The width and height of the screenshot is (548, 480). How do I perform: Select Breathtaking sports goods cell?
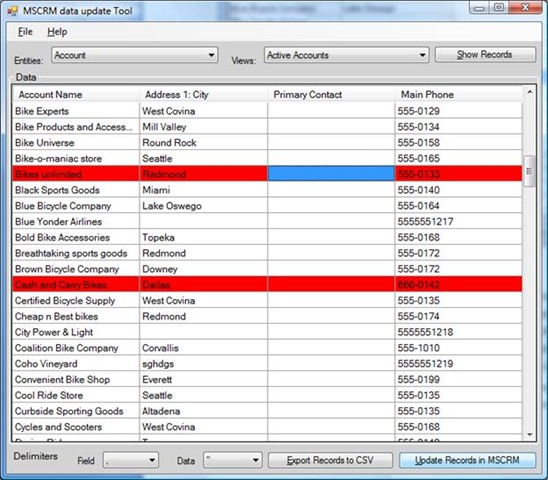(76, 253)
